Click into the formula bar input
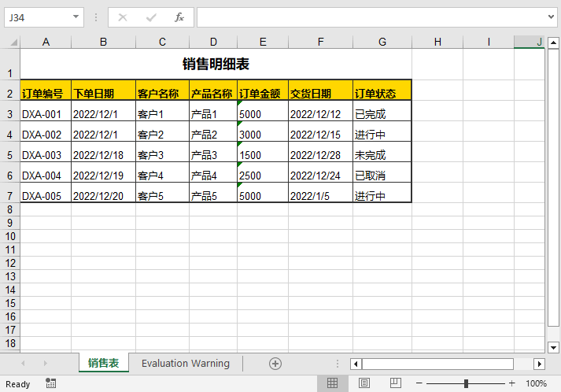This screenshot has width=561, height=392. pyautogui.click(x=371, y=17)
